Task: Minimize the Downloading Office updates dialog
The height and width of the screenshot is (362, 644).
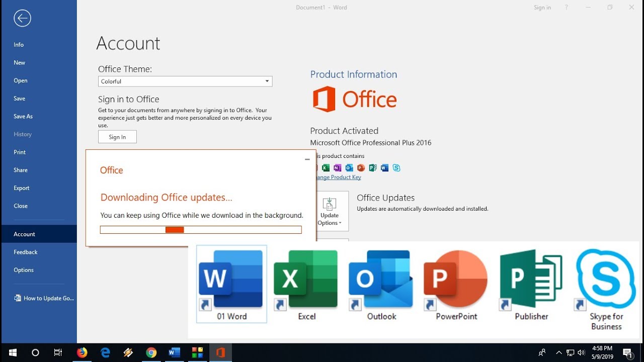Action: (x=307, y=159)
